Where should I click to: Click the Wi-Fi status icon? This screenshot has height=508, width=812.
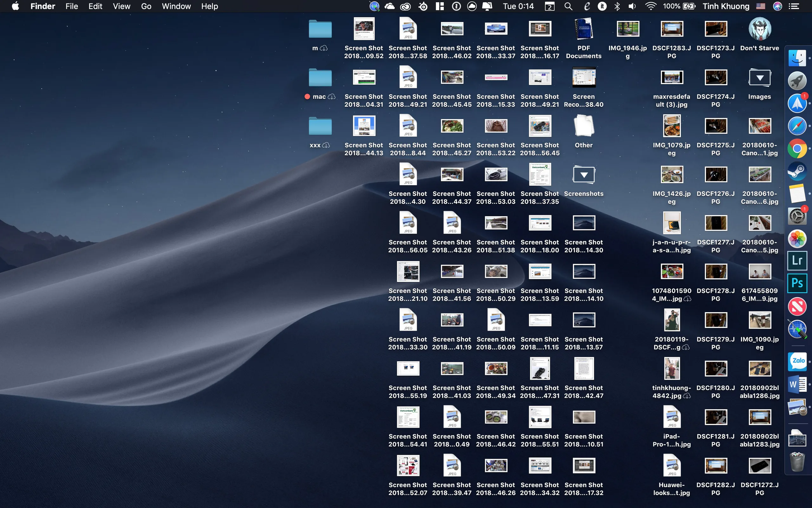pos(651,6)
